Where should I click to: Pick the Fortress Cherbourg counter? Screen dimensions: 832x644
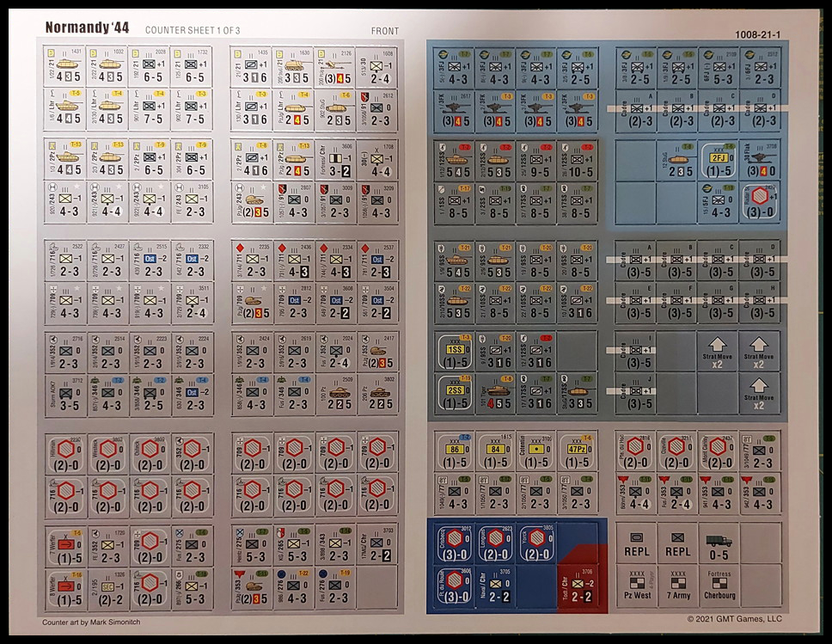click(x=719, y=586)
